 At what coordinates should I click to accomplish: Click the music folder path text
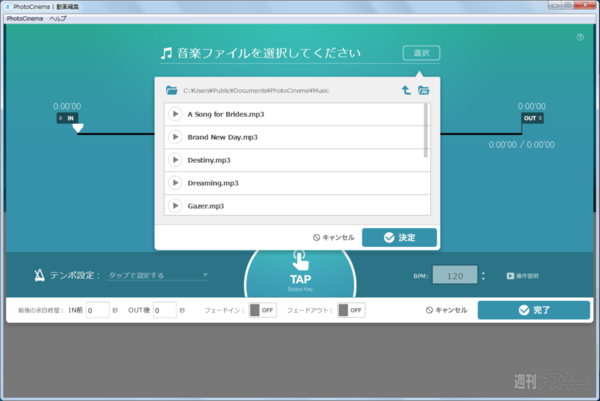pos(256,91)
